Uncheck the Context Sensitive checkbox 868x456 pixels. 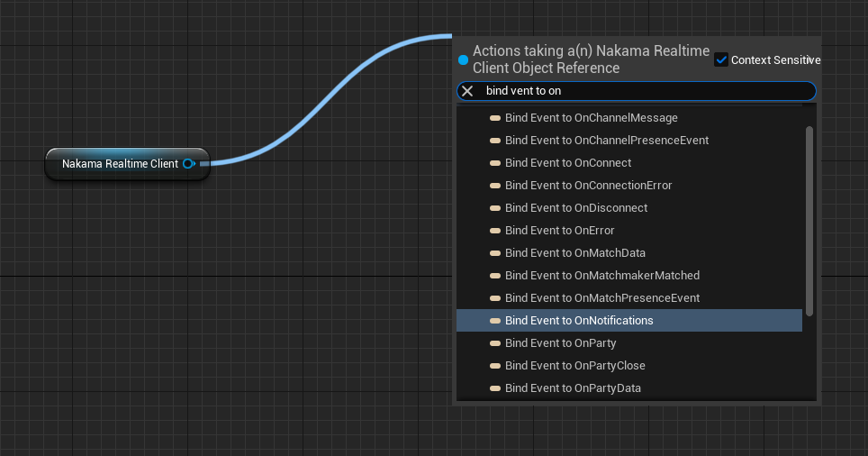[720, 59]
